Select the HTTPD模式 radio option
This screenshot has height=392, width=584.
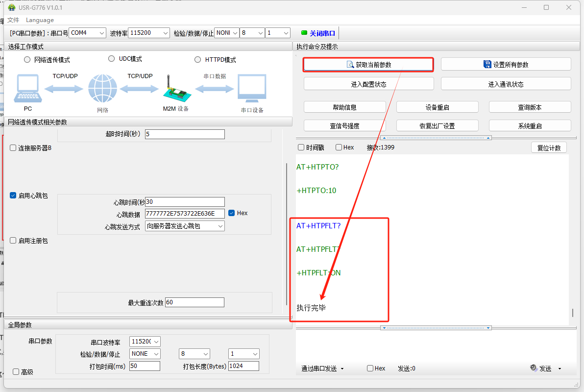click(x=198, y=60)
